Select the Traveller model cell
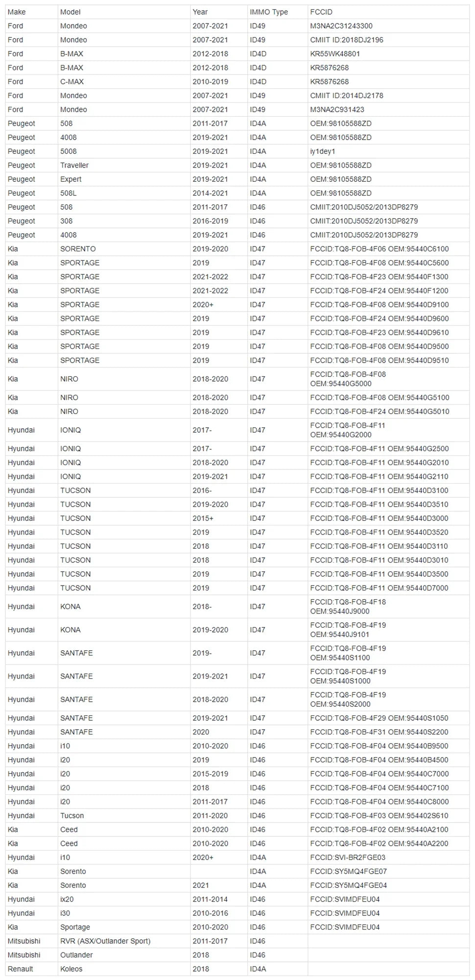The height and width of the screenshot is (980, 475). [x=74, y=165]
